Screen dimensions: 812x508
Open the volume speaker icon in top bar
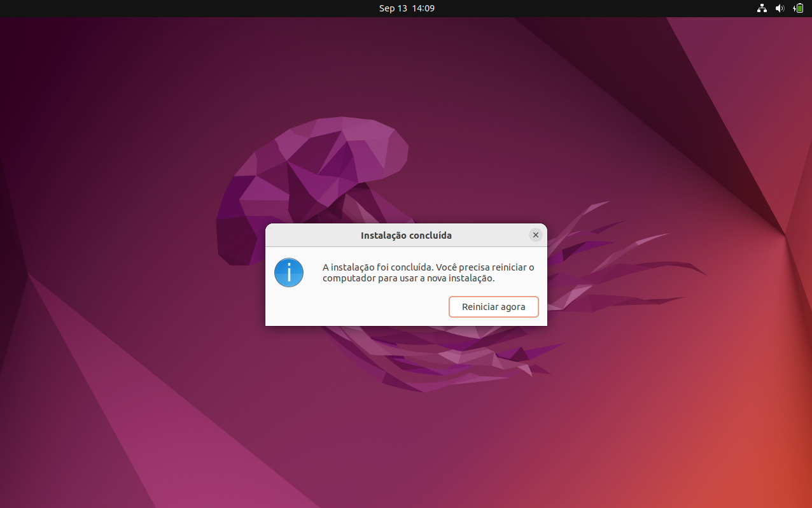[780, 8]
